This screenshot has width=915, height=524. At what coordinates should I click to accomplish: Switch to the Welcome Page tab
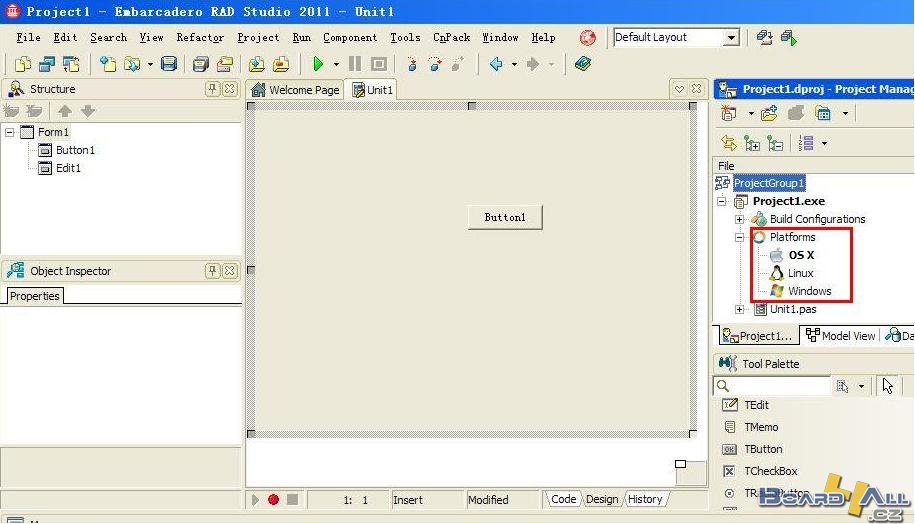295,90
